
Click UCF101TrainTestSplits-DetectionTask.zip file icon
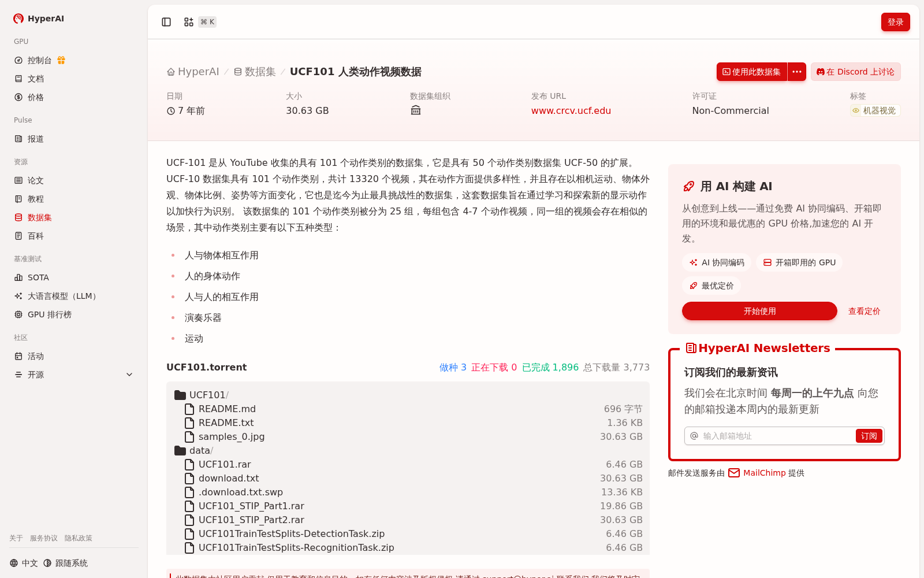(189, 533)
